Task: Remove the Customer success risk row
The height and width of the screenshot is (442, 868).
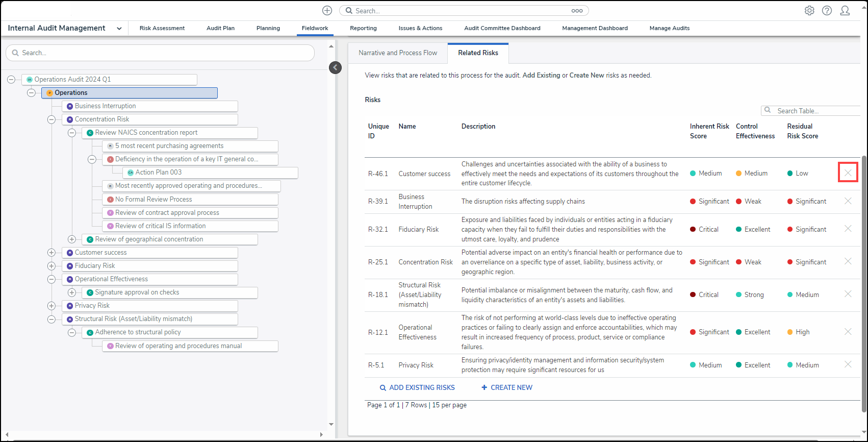Action: pyautogui.click(x=848, y=173)
